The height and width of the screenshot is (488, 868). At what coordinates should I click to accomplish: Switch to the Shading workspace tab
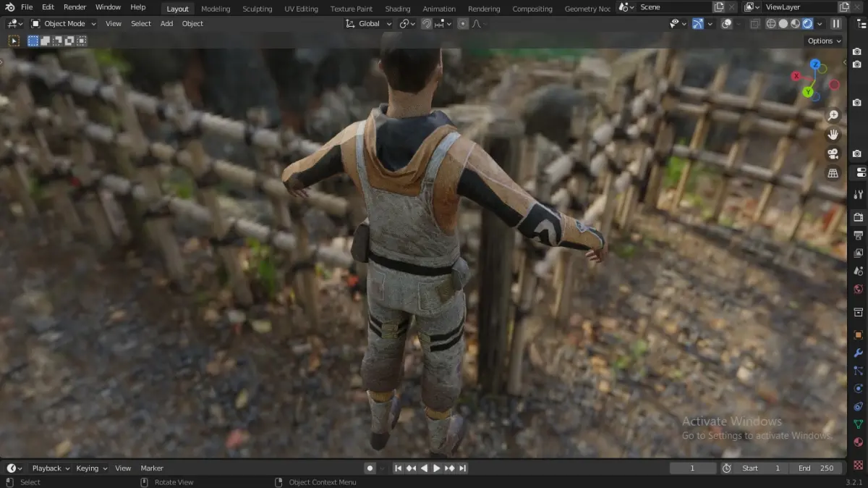click(x=397, y=9)
